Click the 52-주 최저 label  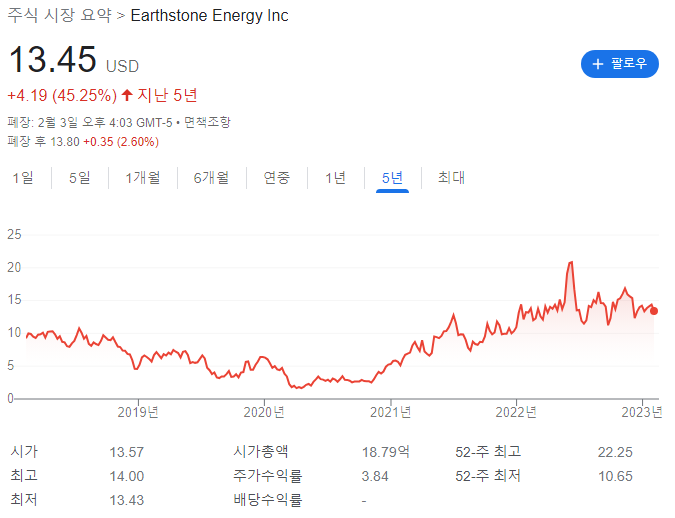tap(488, 476)
